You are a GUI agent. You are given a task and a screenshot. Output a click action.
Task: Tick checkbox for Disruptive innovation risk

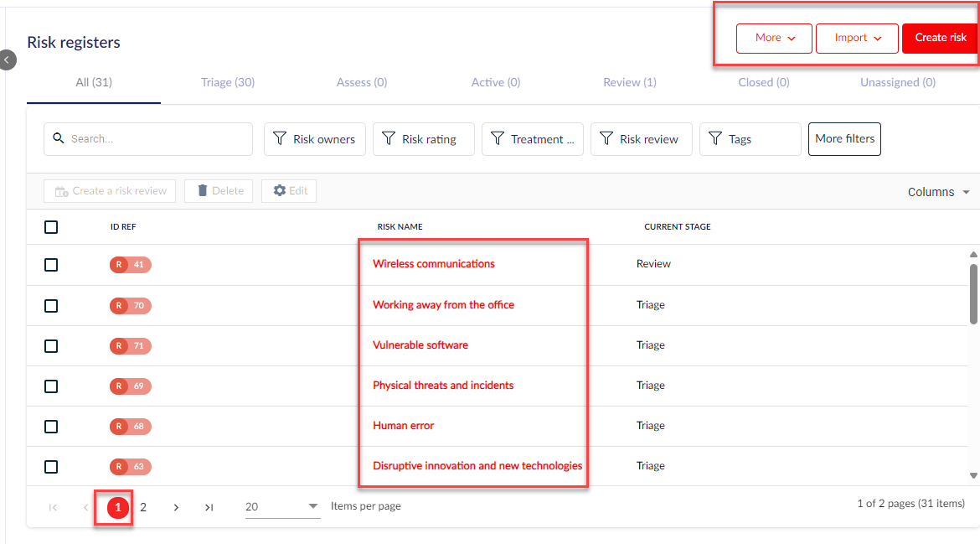click(51, 467)
